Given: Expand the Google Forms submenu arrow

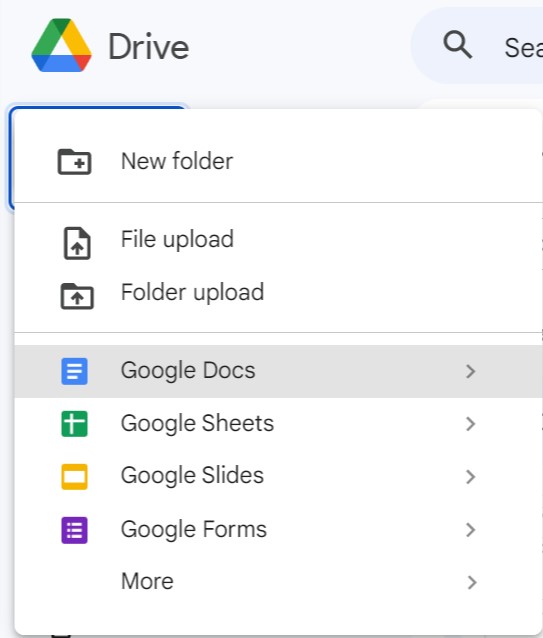Looking at the screenshot, I should (471, 530).
